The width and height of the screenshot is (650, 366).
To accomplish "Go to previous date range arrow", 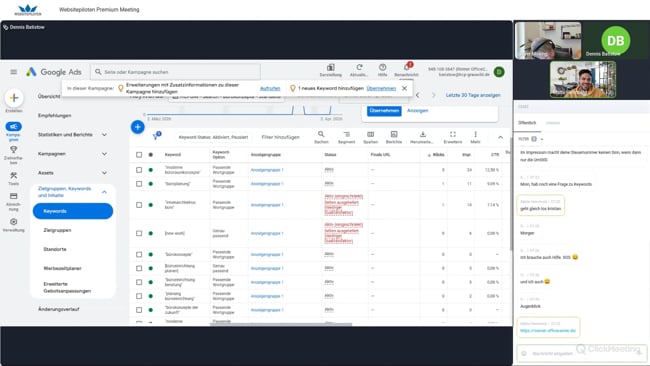I will [x=417, y=95].
